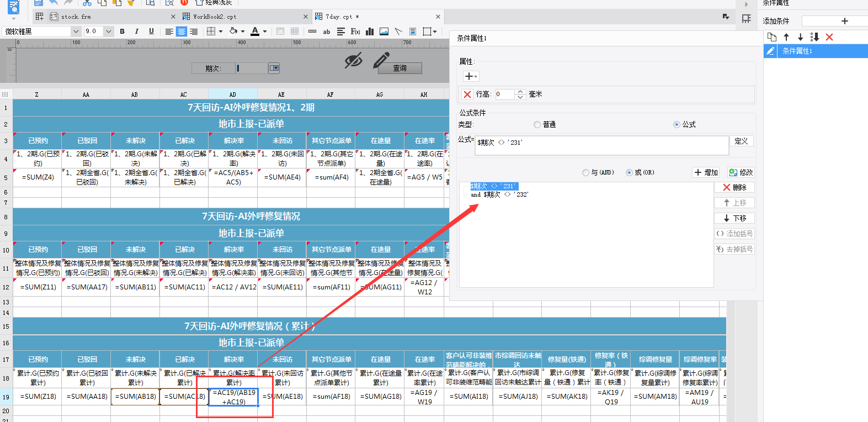This screenshot has width=868, height=422.
Task: Click the pencil edit icon in parameter pane
Action: pos(381,60)
